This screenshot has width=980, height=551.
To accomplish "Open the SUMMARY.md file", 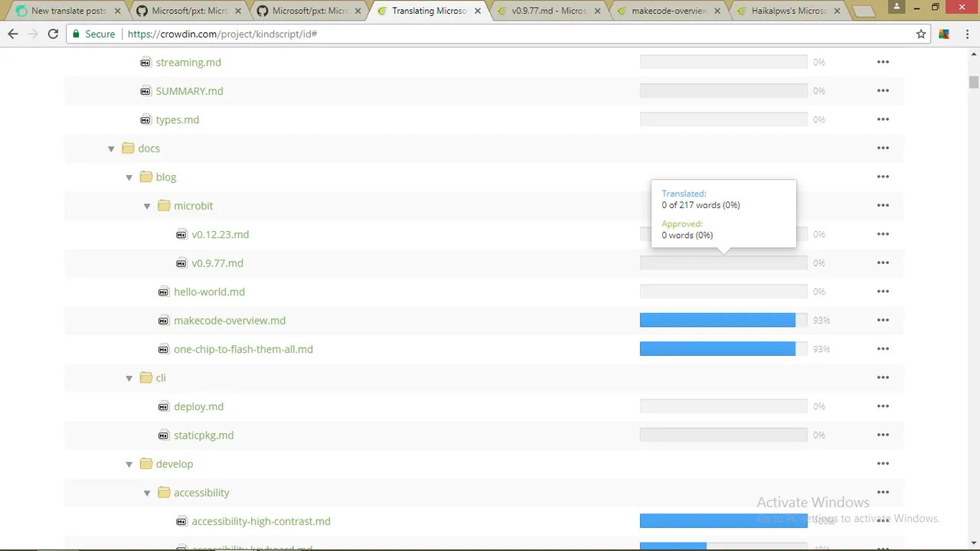I will (189, 90).
